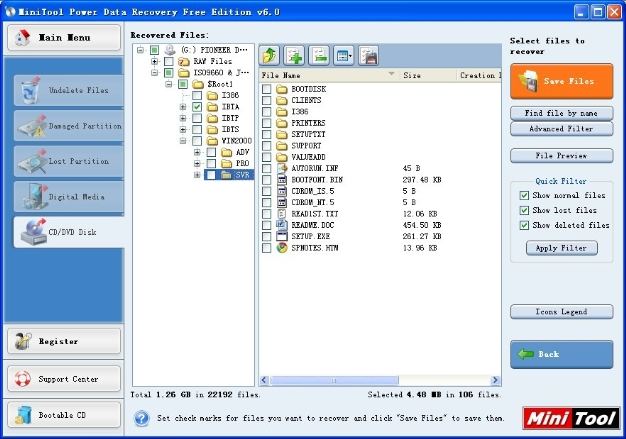
Task: Toggle the Show lost files checkbox
Action: 524,210
